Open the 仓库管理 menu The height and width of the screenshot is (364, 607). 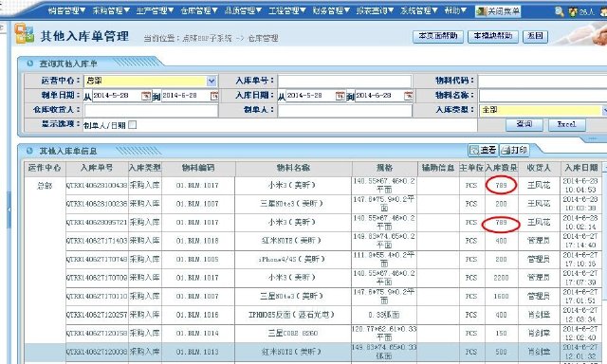click(x=198, y=10)
